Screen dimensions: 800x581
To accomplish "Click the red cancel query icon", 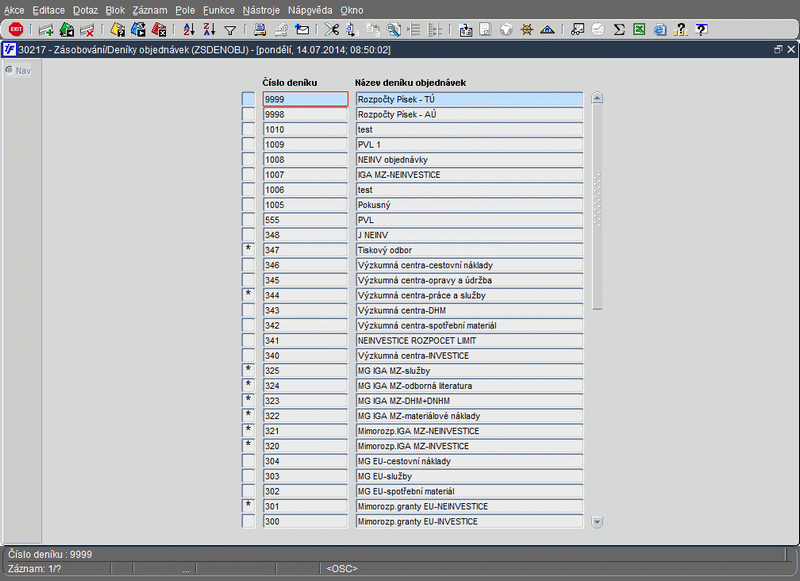I will click(159, 30).
